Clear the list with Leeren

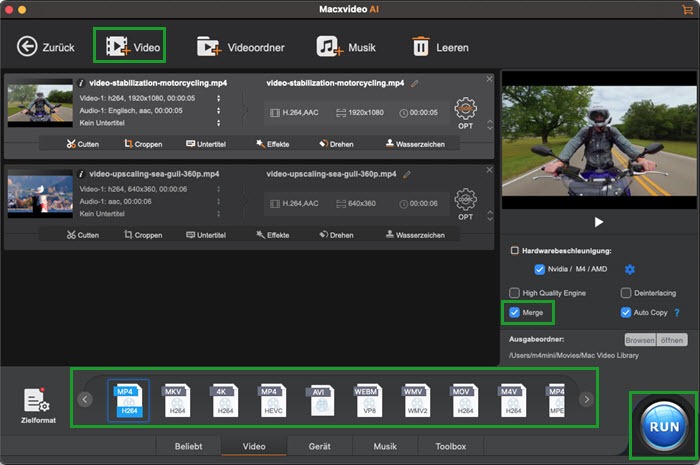pos(440,47)
